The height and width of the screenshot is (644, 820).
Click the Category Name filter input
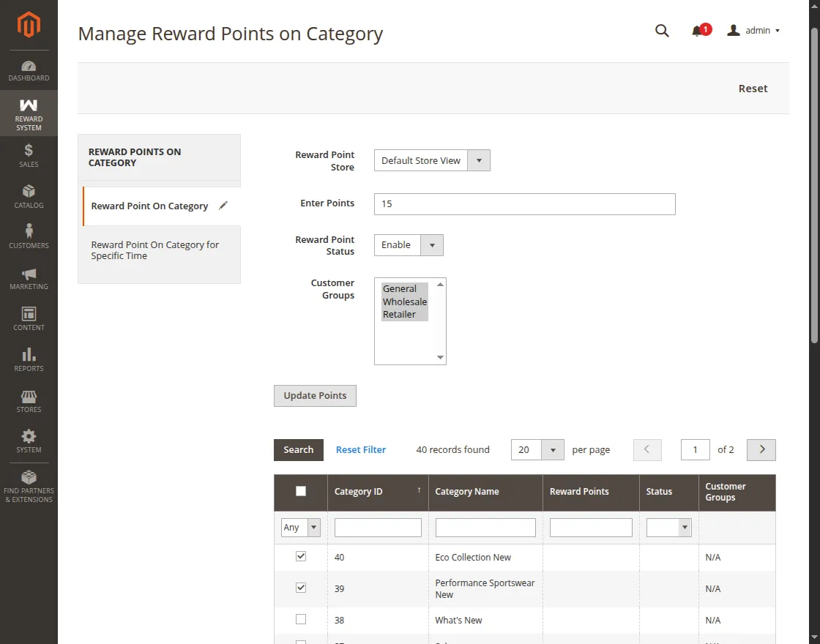(485, 528)
